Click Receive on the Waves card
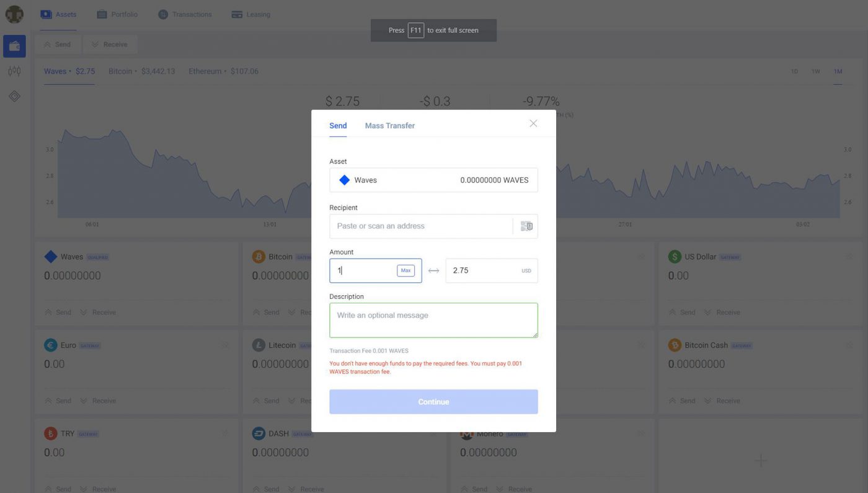This screenshot has width=868, height=493. [98, 313]
